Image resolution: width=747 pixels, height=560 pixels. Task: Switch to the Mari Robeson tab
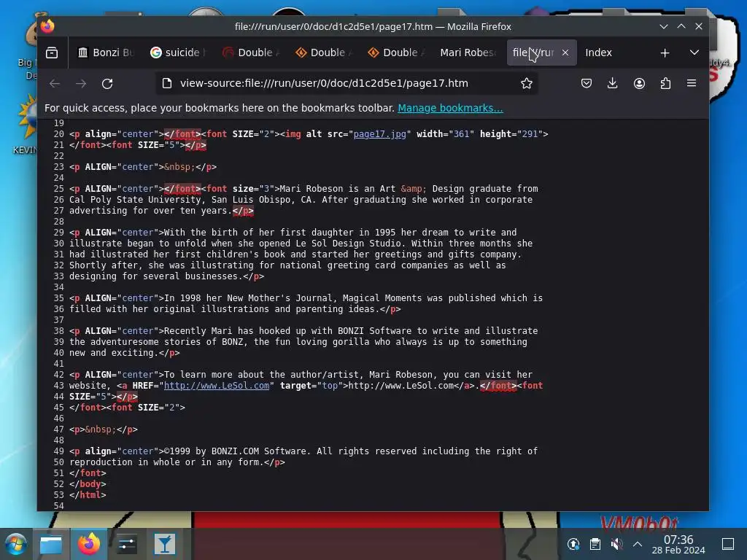coord(469,52)
